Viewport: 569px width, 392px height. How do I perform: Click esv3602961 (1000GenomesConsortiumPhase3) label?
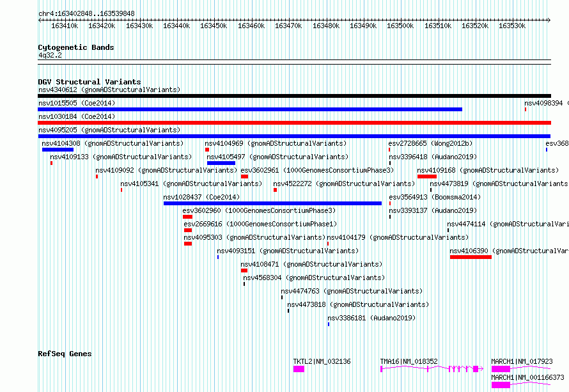[317, 170]
